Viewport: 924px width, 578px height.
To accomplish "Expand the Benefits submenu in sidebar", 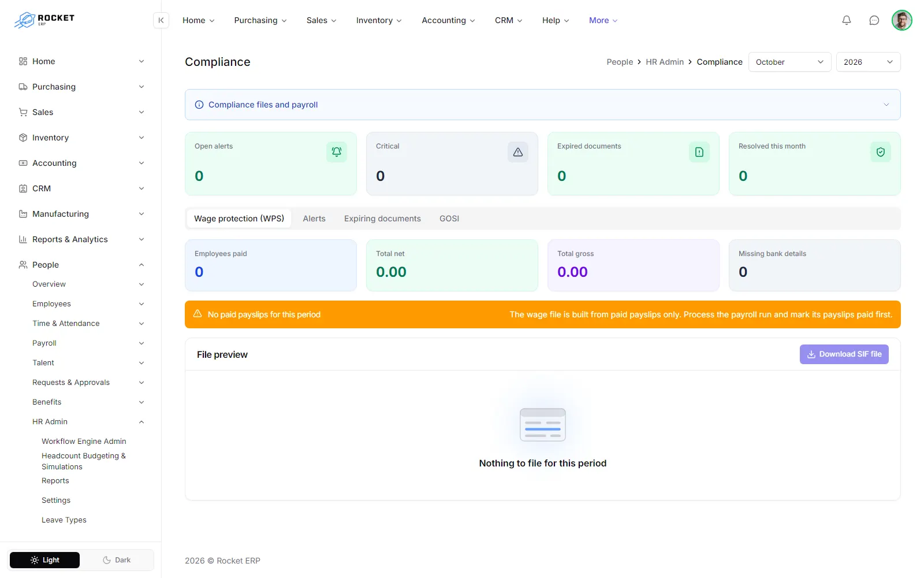I will click(x=88, y=402).
